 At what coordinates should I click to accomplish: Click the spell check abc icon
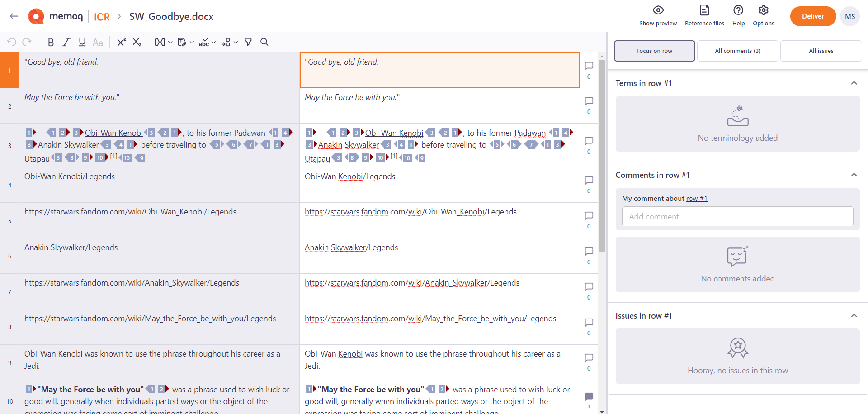click(204, 42)
